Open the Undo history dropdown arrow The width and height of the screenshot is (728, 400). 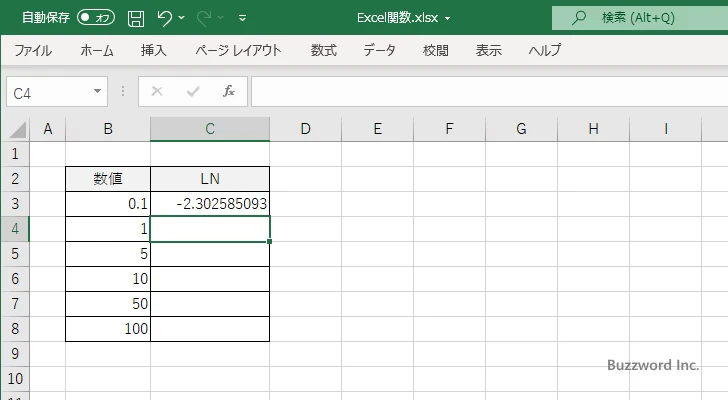click(182, 18)
